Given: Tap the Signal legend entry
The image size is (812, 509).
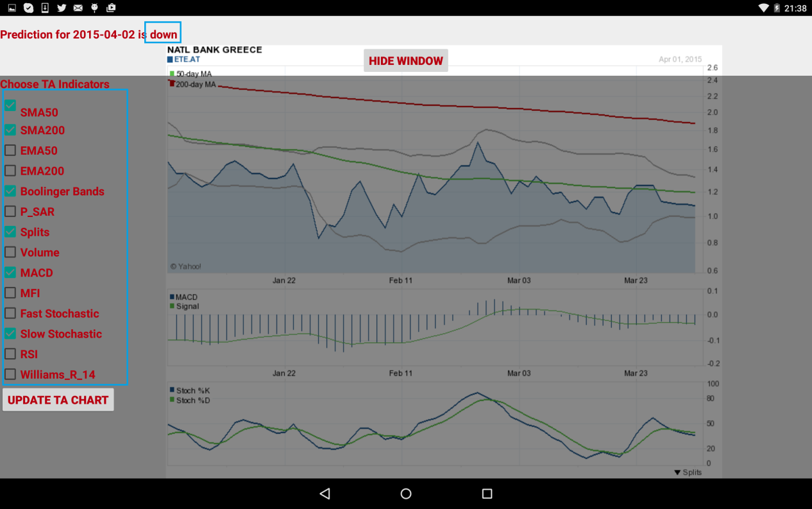Looking at the screenshot, I should tap(184, 306).
